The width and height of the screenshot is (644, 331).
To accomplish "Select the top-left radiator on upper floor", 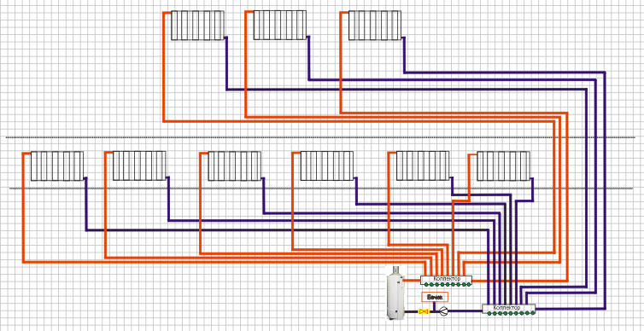I will click(197, 26).
